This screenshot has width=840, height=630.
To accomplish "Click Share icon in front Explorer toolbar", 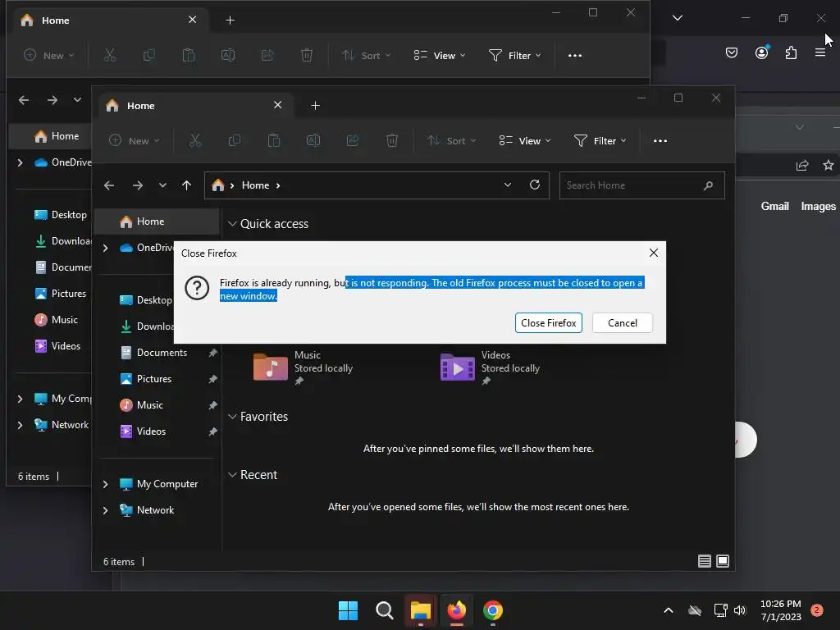I will (x=353, y=140).
